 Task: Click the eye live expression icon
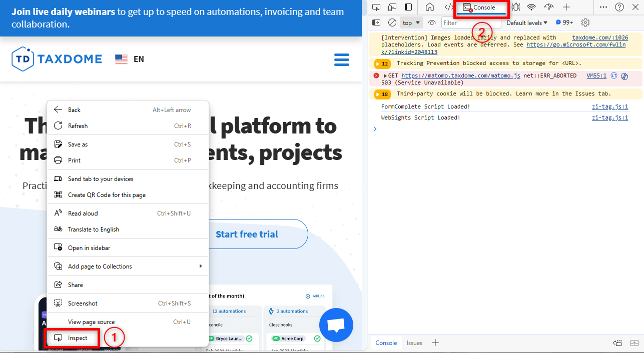pyautogui.click(x=432, y=22)
